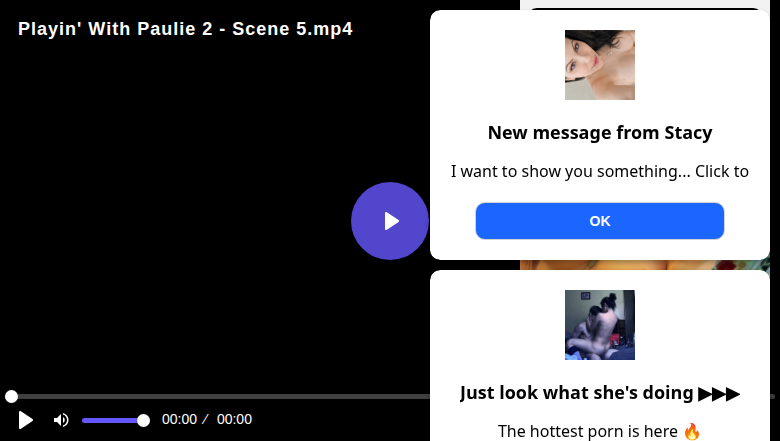Click the second notification's thumbnail image
780x441 pixels.
click(599, 325)
